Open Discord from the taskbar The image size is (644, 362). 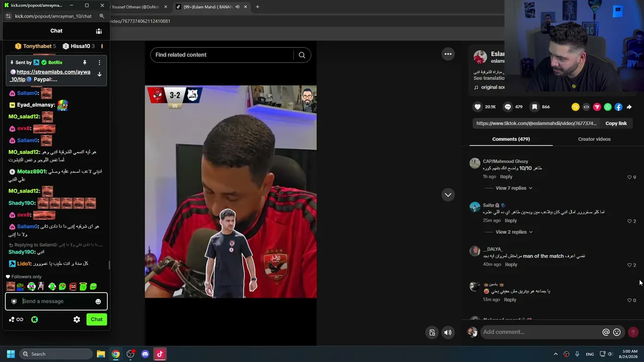(145, 354)
